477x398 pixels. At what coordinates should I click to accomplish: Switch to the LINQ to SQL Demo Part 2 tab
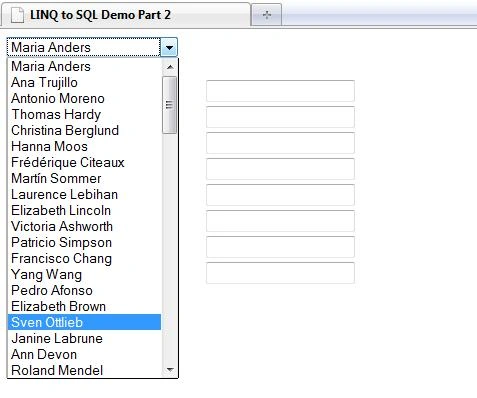tap(125, 15)
